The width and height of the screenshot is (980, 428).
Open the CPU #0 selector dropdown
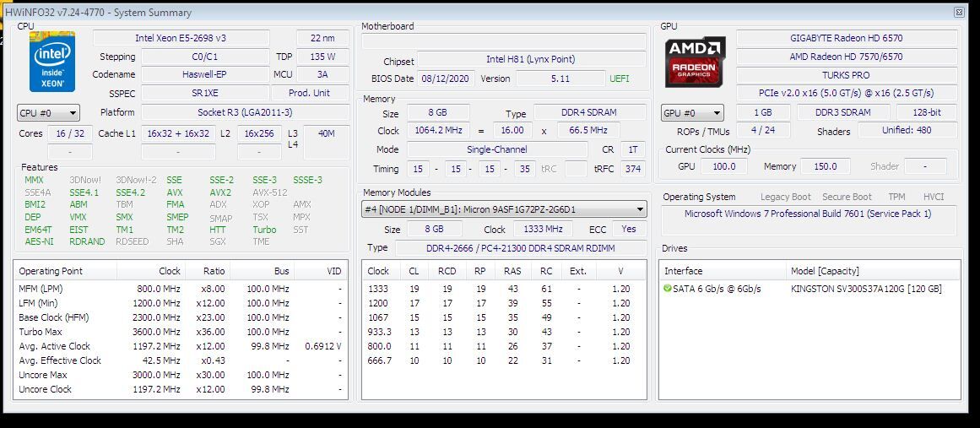point(48,113)
